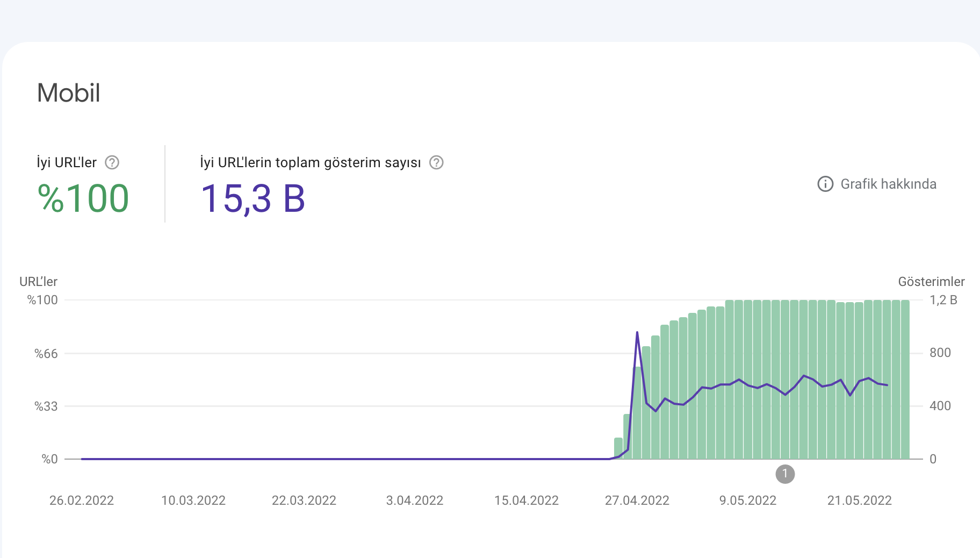Click İyi URL'lerin toplam gösterim sayısı label
The width and height of the screenshot is (980, 558).
[x=311, y=162]
